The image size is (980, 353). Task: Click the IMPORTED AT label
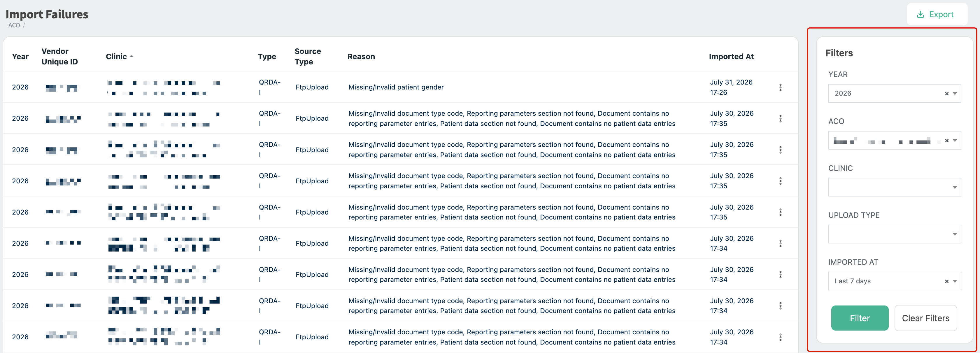coord(853,262)
